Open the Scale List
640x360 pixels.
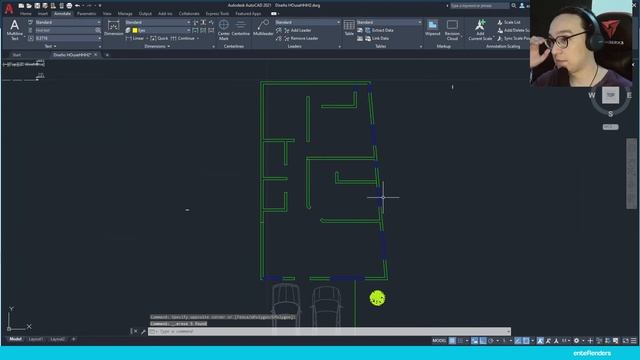[509, 22]
